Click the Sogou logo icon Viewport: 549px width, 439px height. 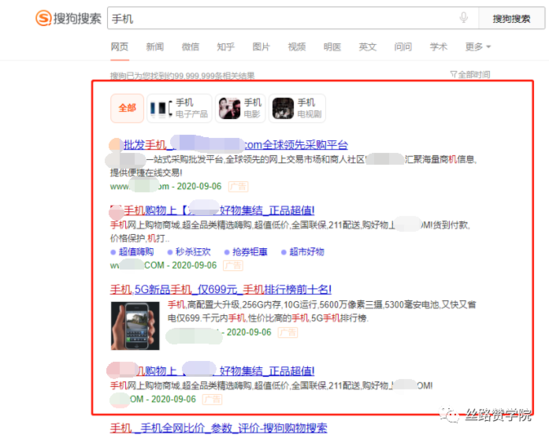click(x=44, y=18)
